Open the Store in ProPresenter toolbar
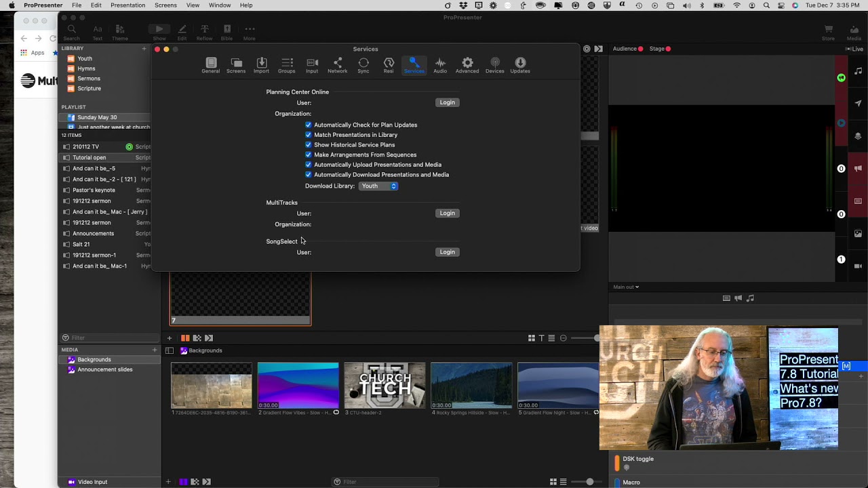 [x=828, y=33]
